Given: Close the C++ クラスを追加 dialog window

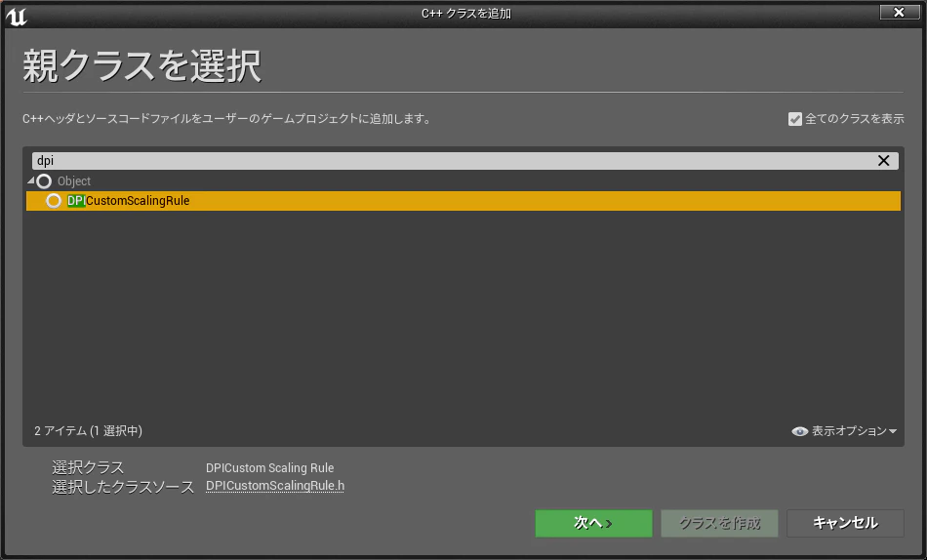Looking at the screenshot, I should (x=900, y=12).
